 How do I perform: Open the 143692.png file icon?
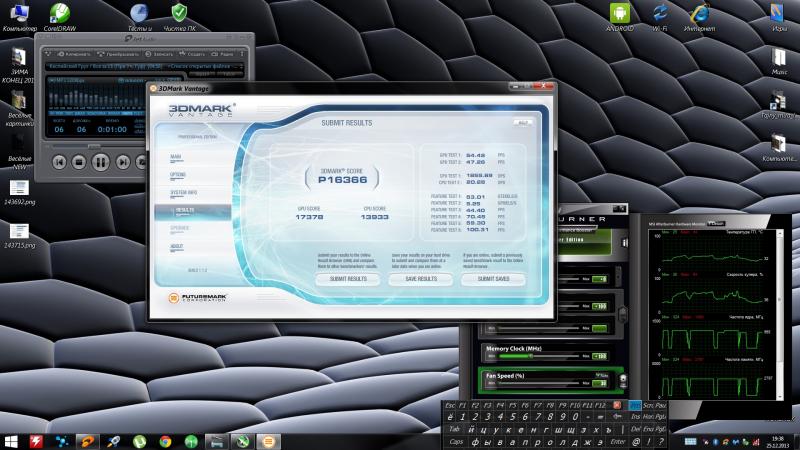pyautogui.click(x=19, y=192)
